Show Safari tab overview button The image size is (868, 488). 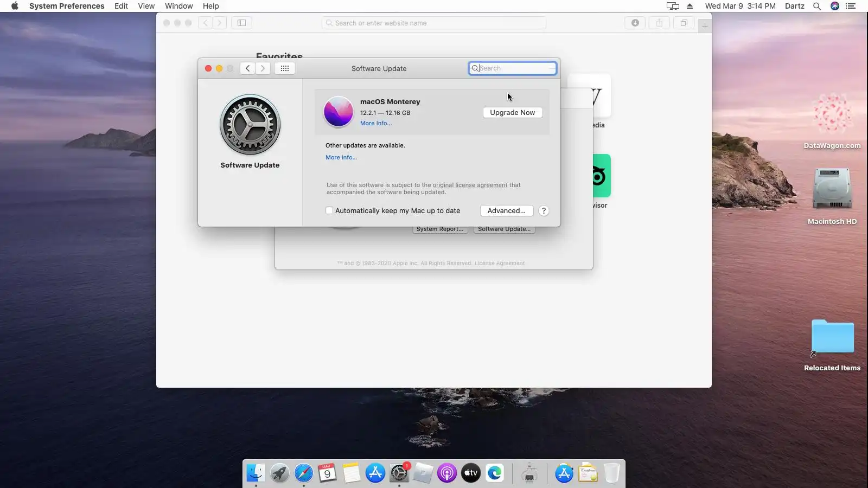(x=684, y=23)
